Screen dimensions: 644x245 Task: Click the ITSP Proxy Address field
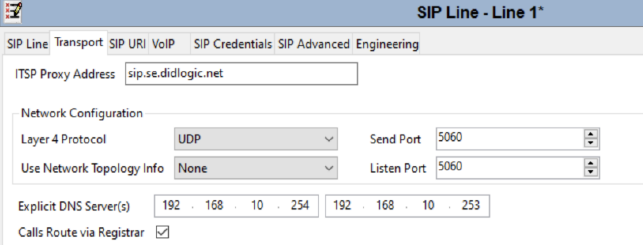(241, 73)
